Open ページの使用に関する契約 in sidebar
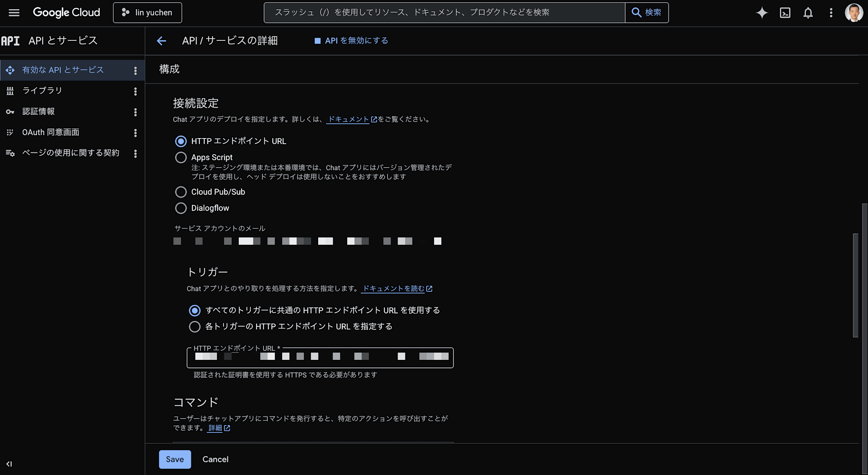This screenshot has height=475, width=868. (x=71, y=153)
